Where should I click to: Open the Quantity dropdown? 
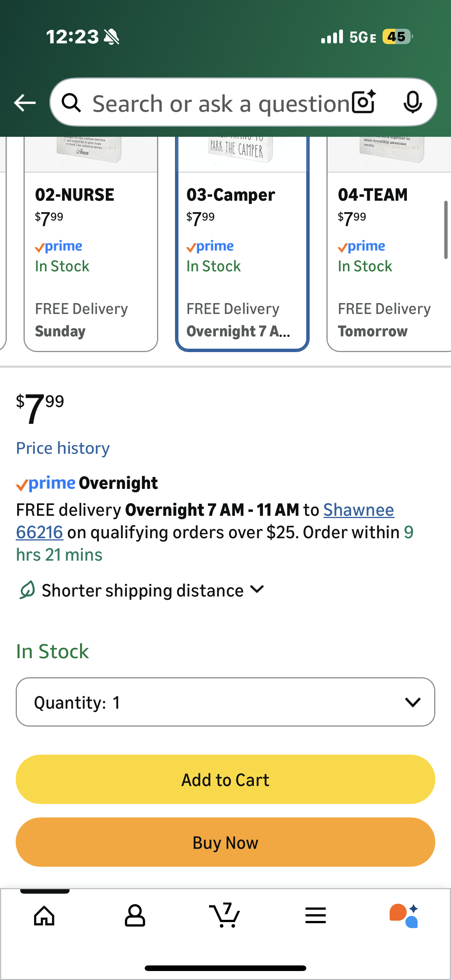pos(225,702)
